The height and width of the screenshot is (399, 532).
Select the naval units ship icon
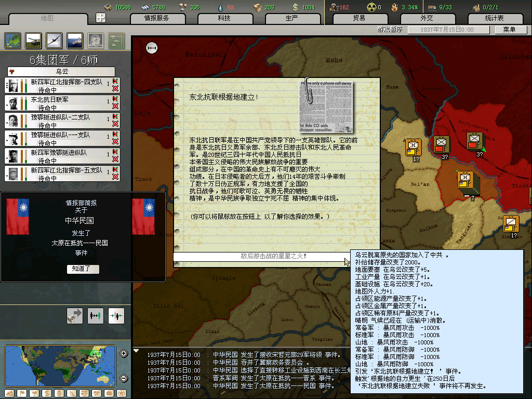(75, 41)
